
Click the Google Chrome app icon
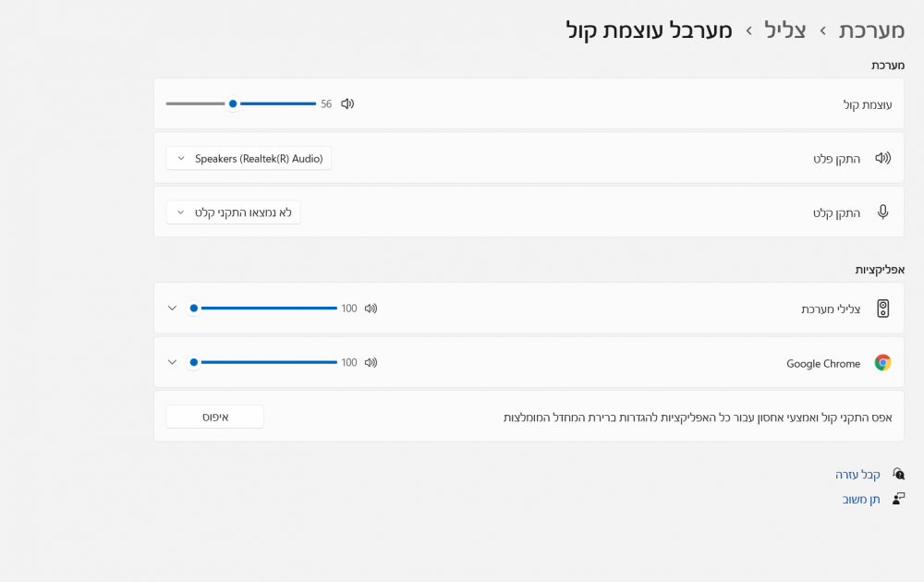point(882,362)
